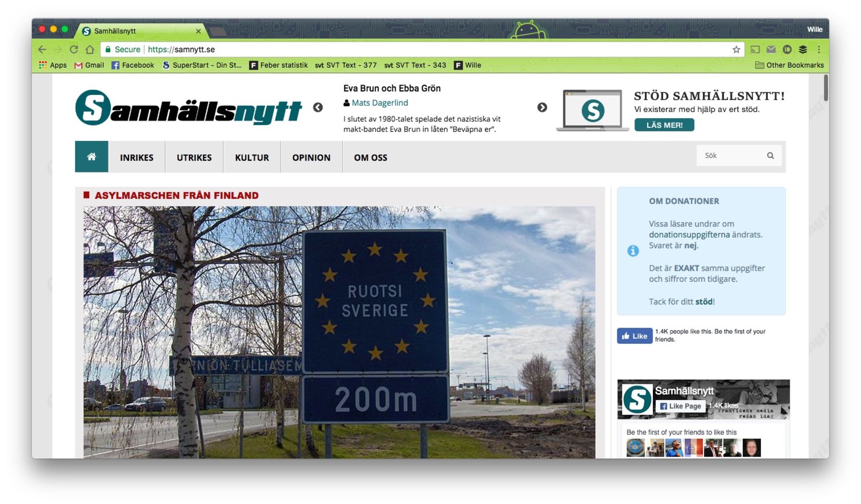The height and width of the screenshot is (504, 861).
Task: Click the LÄS MER! button
Action: point(664,125)
